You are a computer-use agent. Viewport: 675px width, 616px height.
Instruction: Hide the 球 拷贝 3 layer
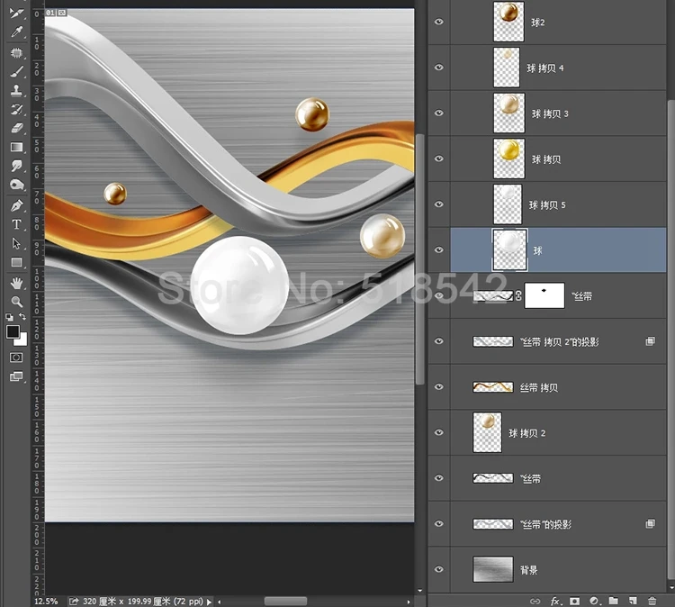438,113
